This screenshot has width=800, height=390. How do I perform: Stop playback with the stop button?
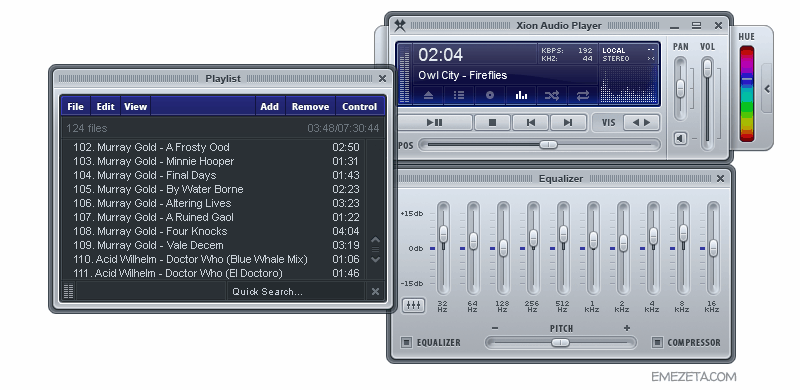pos(492,123)
